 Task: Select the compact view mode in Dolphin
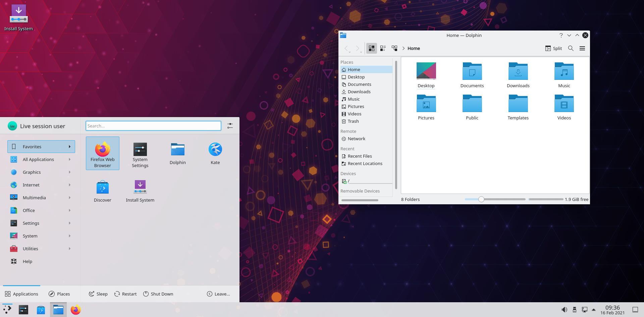pyautogui.click(x=383, y=48)
